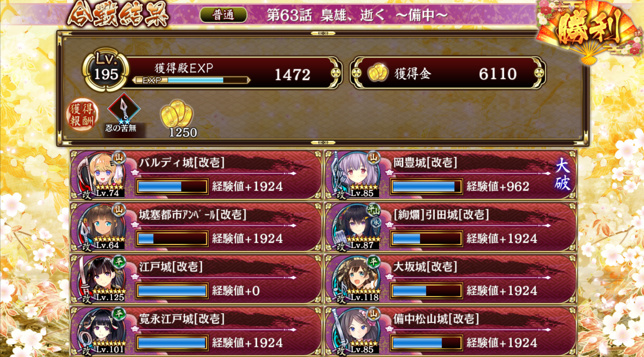Click the 普通 difficulty label
Viewport: 644px width, 357px height.
tap(223, 15)
